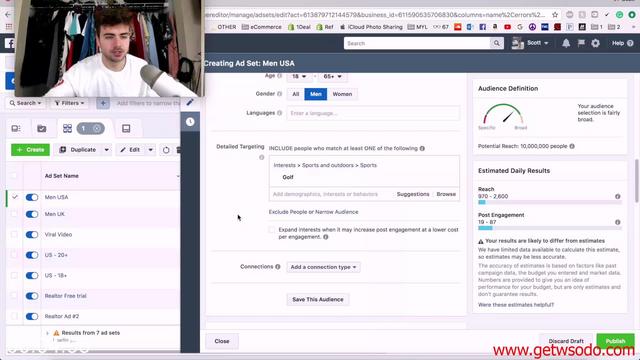Viewport: 640px width, 360px height.
Task: Tick the Men UK row checkbox
Action: click(x=14, y=214)
